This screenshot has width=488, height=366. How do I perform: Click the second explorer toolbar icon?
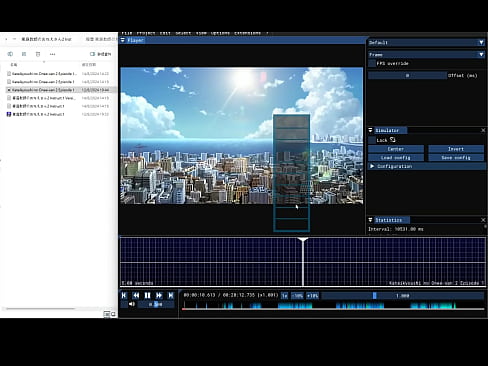click(x=24, y=54)
